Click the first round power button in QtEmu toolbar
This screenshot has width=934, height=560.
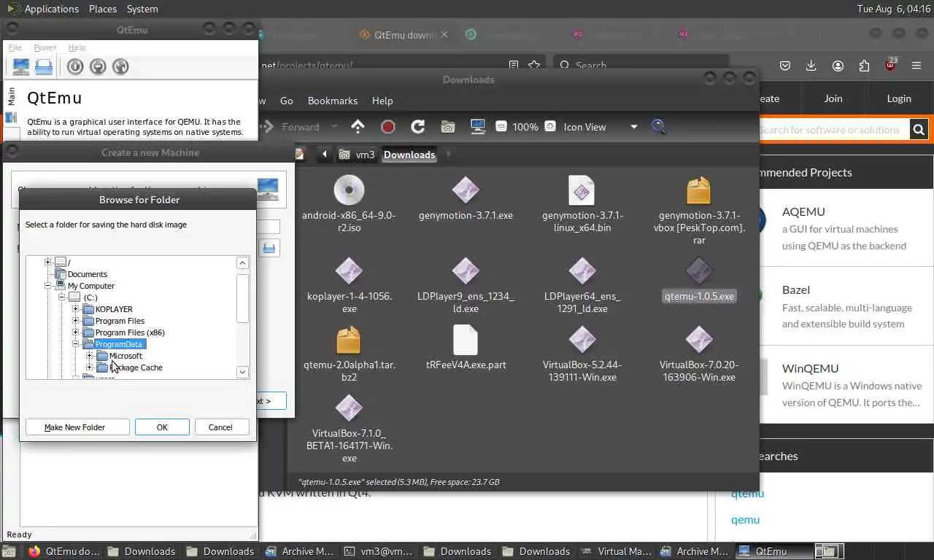[74, 67]
